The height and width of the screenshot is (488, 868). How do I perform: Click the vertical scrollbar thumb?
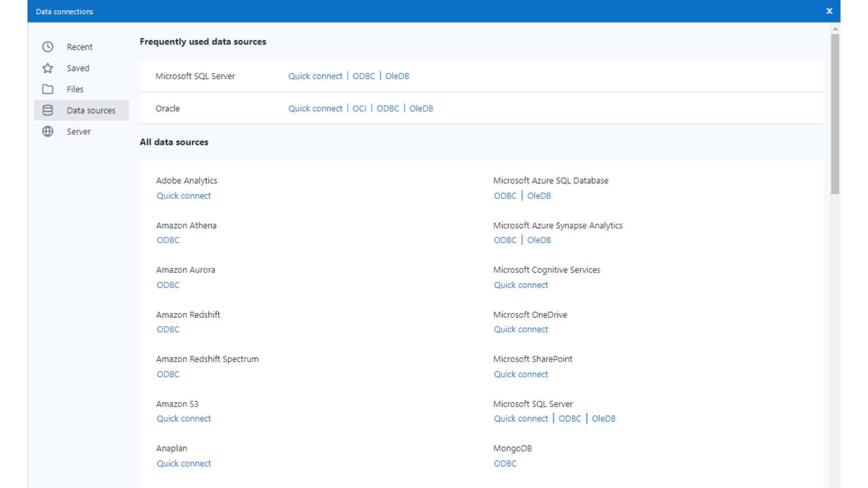pos(835,114)
